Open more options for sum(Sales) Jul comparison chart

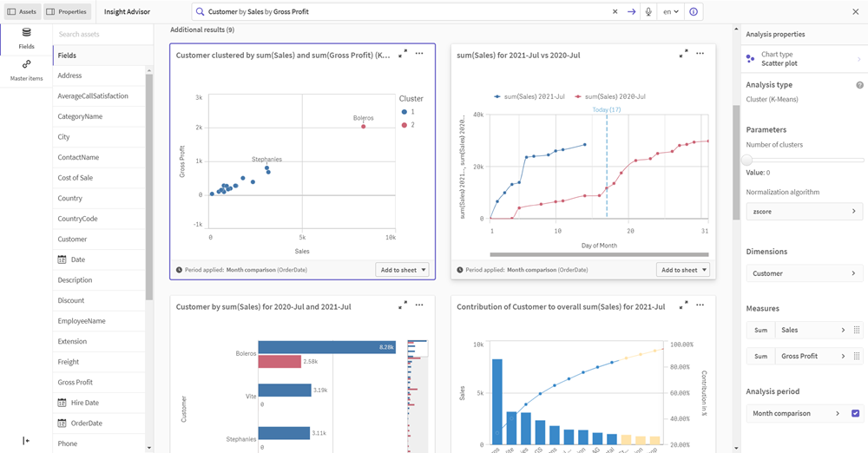700,54
